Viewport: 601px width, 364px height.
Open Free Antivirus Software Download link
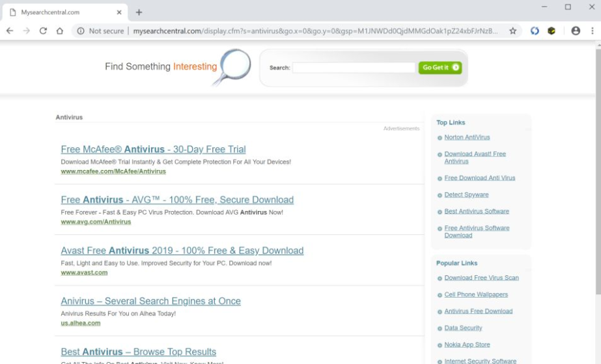pyautogui.click(x=477, y=231)
